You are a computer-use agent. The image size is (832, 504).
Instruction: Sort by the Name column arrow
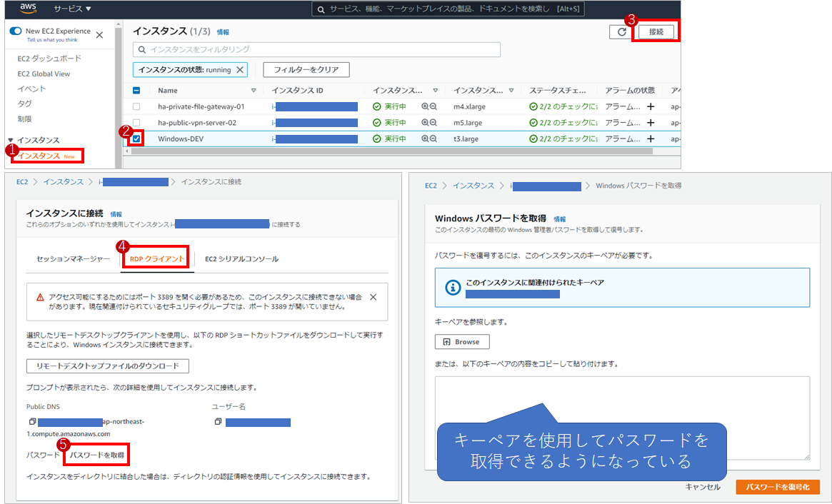(253, 91)
